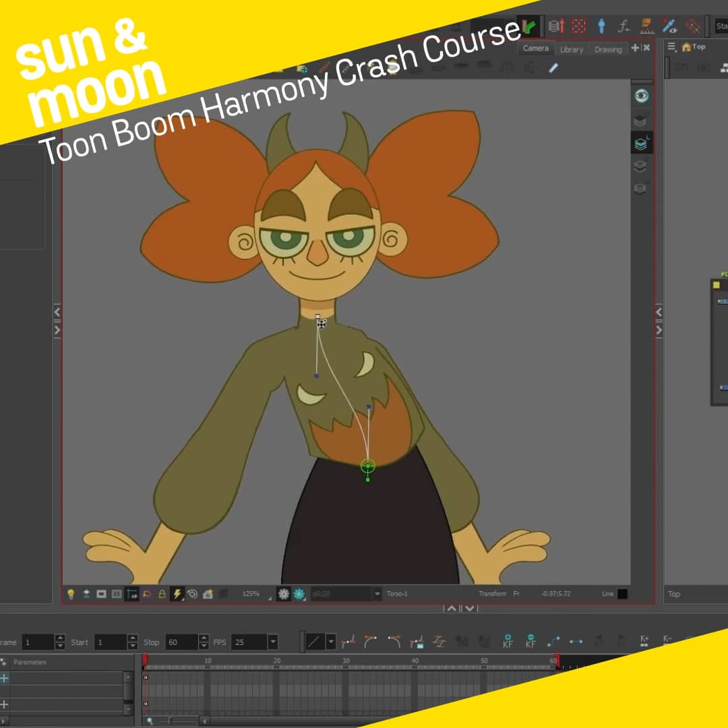Switch to the Library tab
The height and width of the screenshot is (728, 728).
coord(571,49)
